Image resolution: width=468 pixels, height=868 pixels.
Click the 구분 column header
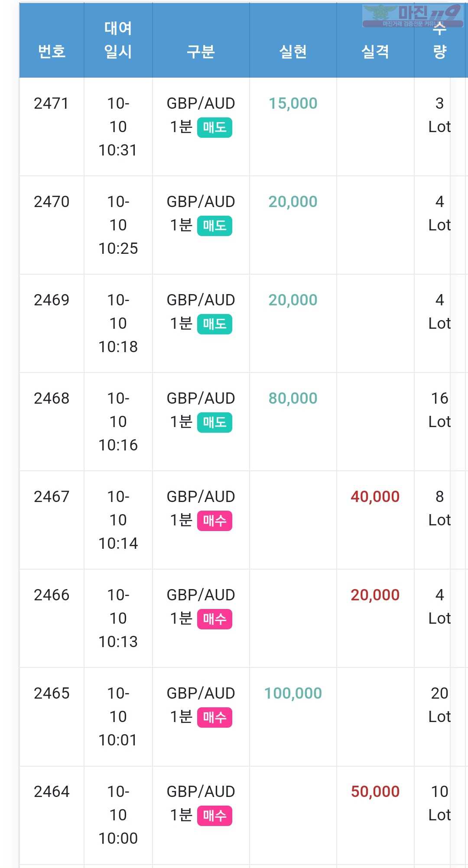tap(201, 52)
